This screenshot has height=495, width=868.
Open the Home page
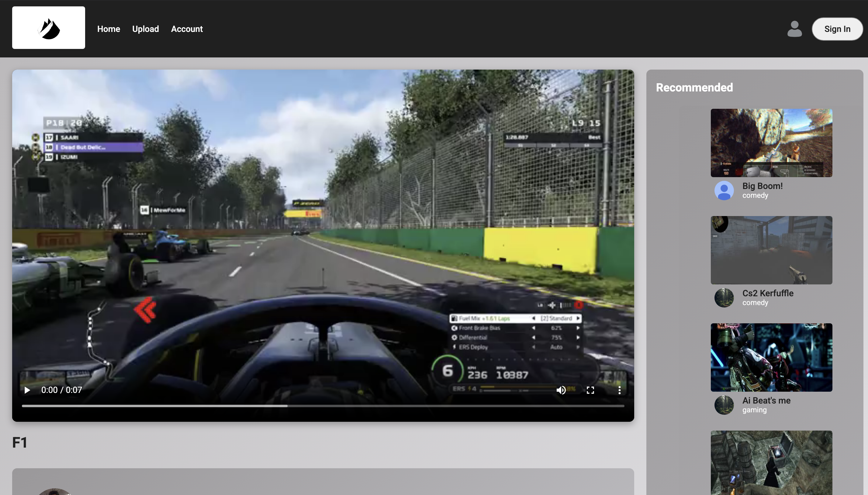click(109, 29)
